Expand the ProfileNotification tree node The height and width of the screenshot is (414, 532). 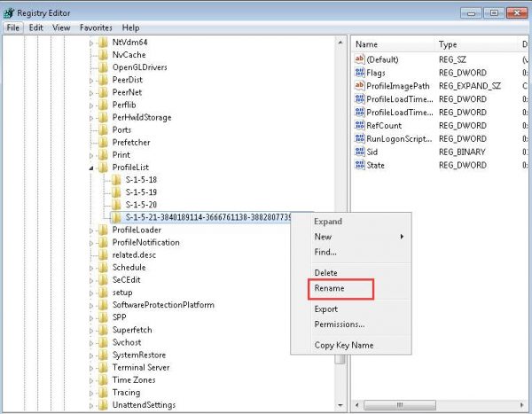tap(91, 243)
